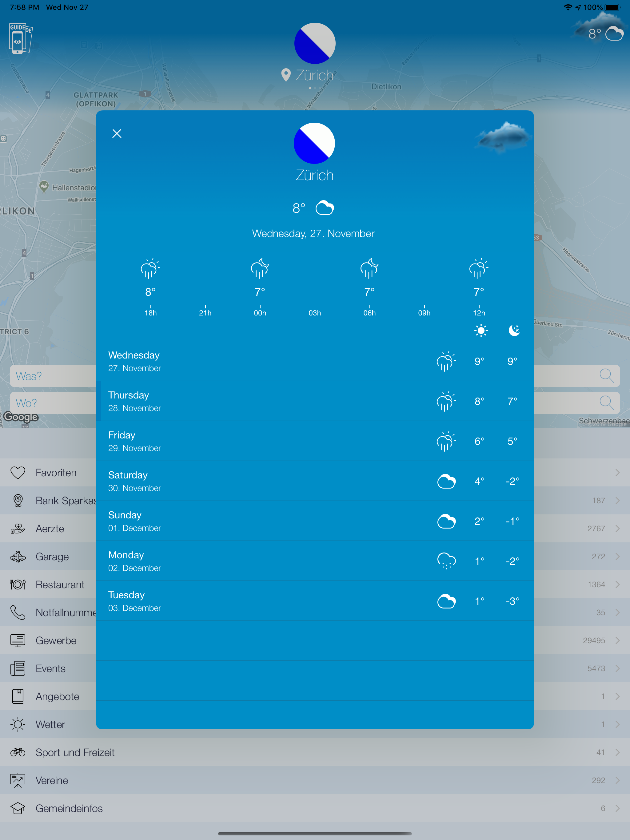The height and width of the screenshot is (840, 630).
Task: Select the night moon column icon
Action: click(514, 331)
